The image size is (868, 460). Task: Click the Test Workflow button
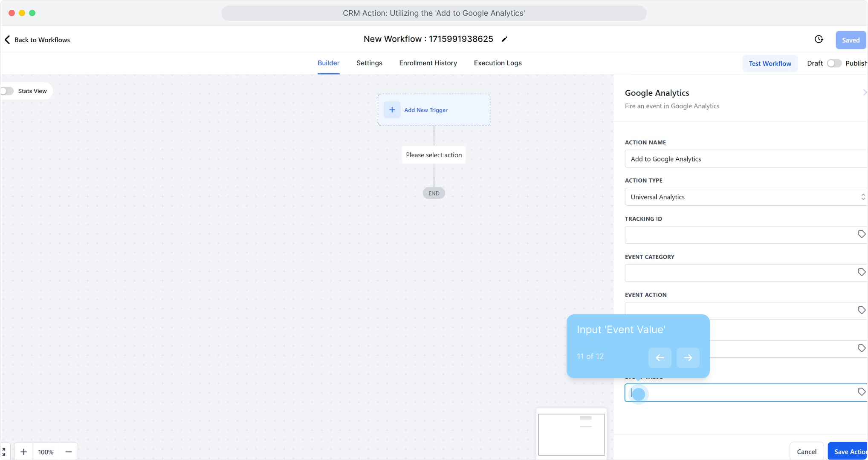(770, 63)
